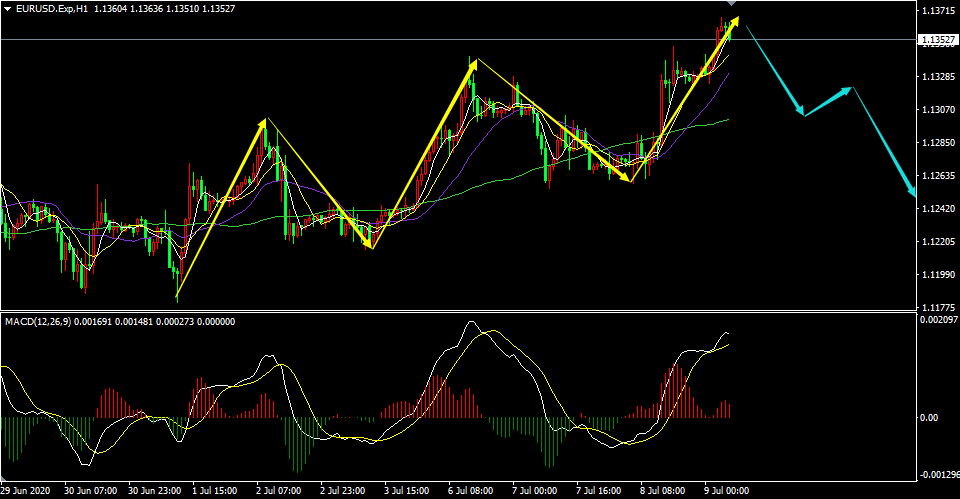
Task: Click the 1.11990 price axis label
Action: 938,274
